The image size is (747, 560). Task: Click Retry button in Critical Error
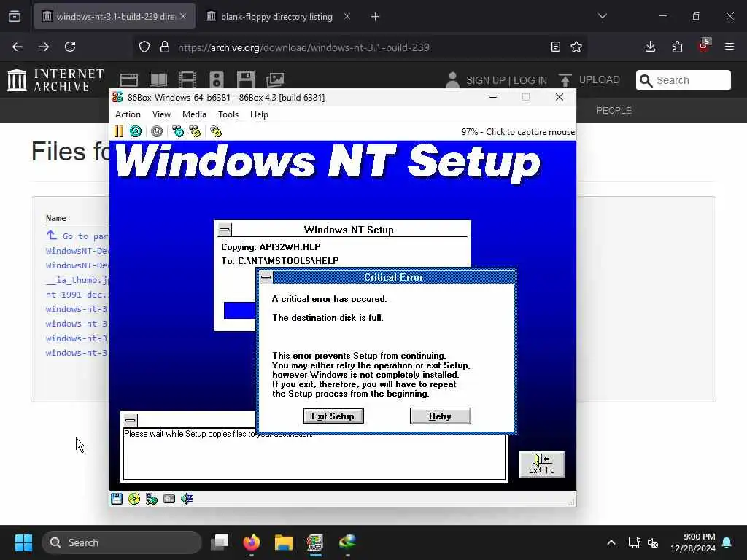[440, 416]
